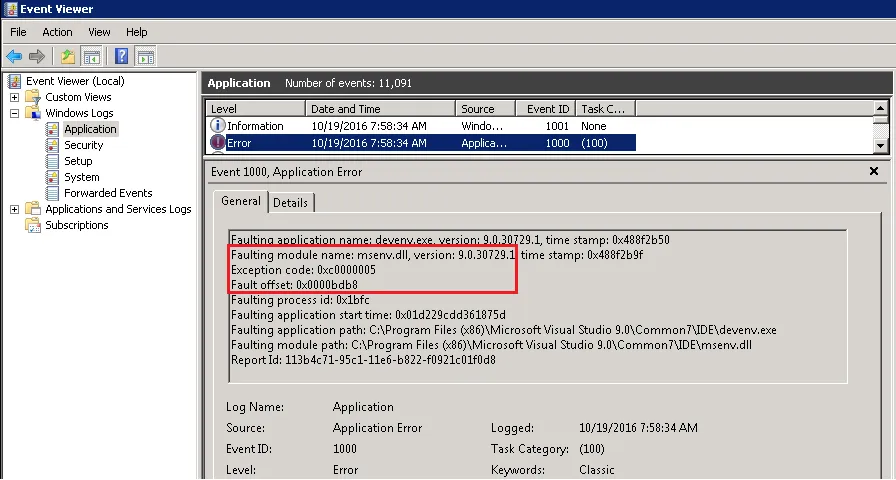Viewport: 896px width, 480px height.
Task: Open the Help menu
Action: click(x=137, y=32)
